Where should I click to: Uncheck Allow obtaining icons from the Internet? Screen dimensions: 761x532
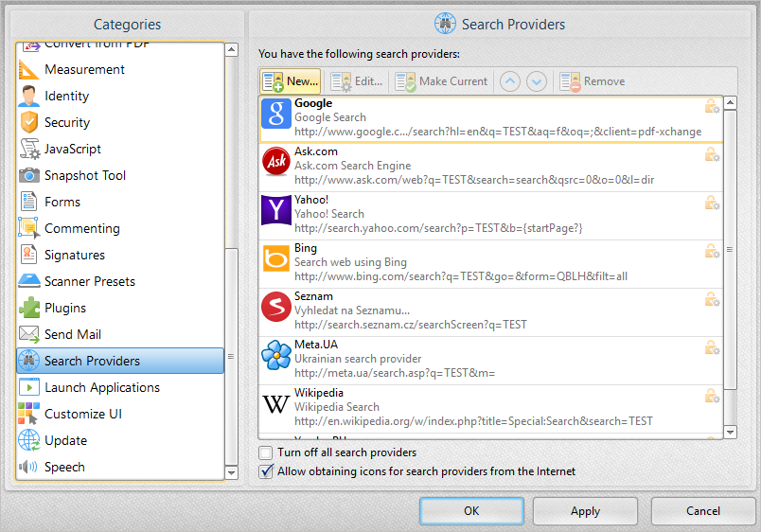pyautogui.click(x=266, y=471)
